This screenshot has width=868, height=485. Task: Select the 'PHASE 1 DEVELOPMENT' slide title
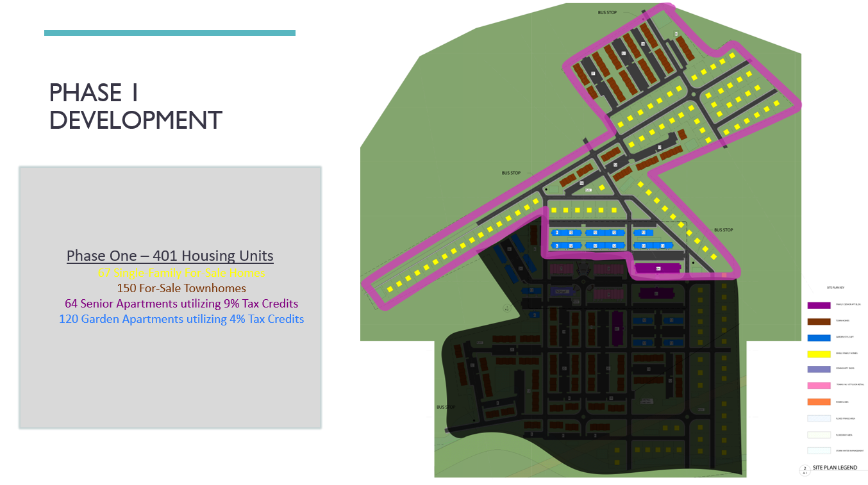tap(136, 106)
